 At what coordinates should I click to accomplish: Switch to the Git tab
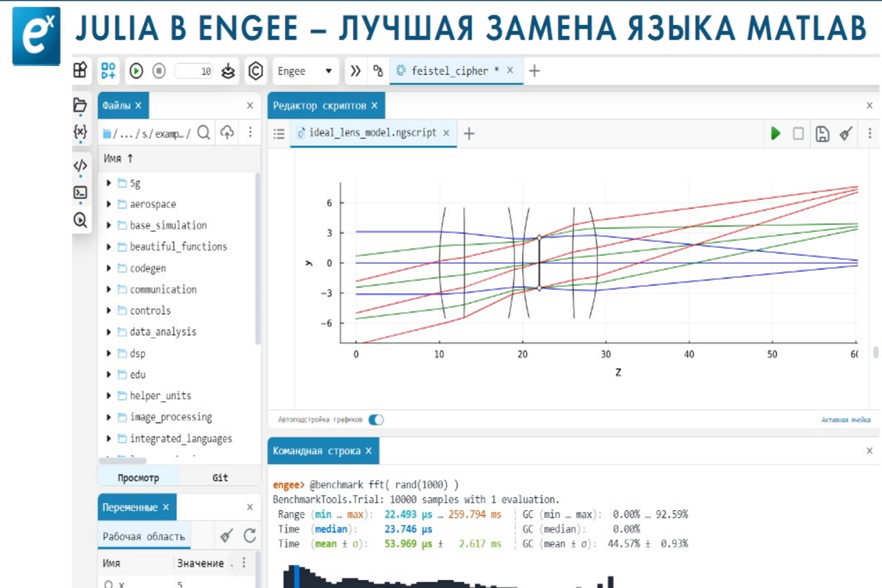(220, 478)
